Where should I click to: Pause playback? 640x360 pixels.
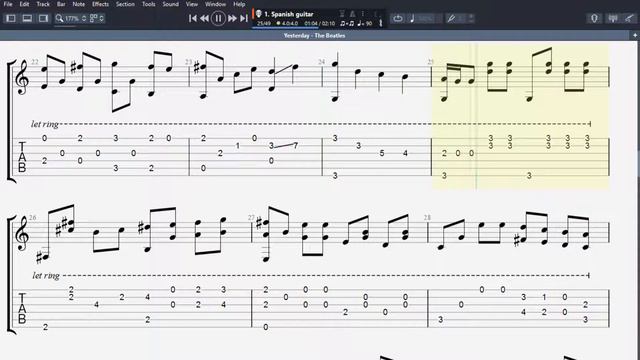[x=218, y=18]
